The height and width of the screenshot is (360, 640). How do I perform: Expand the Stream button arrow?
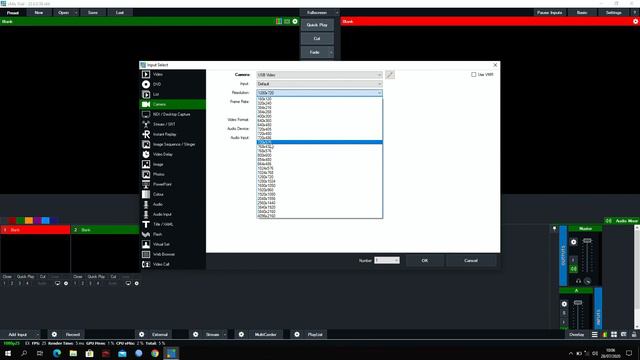[225, 334]
